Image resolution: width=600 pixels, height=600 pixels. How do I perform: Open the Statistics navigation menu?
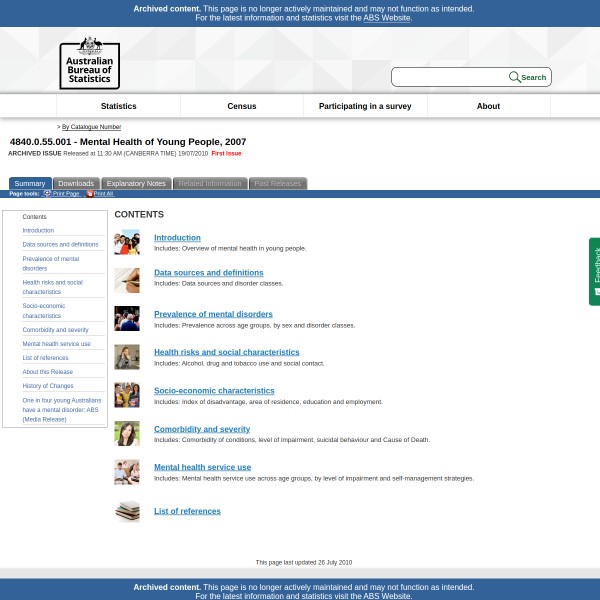[x=118, y=106]
